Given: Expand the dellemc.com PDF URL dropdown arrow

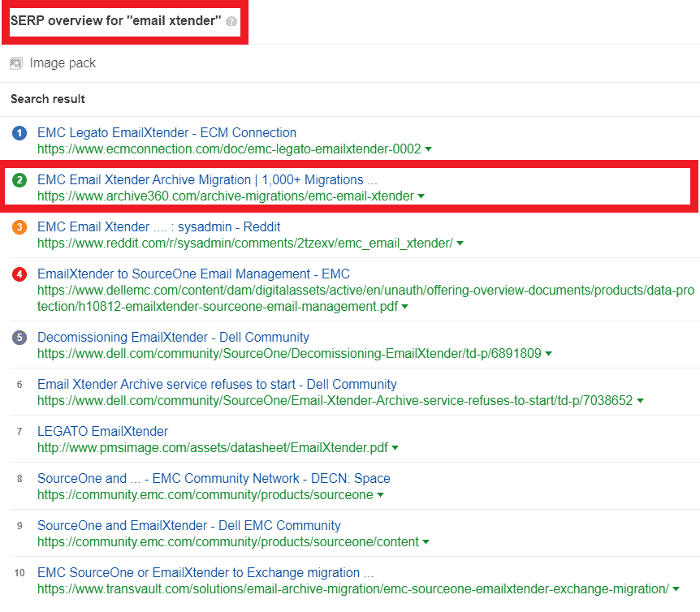Looking at the screenshot, I should pos(405,307).
